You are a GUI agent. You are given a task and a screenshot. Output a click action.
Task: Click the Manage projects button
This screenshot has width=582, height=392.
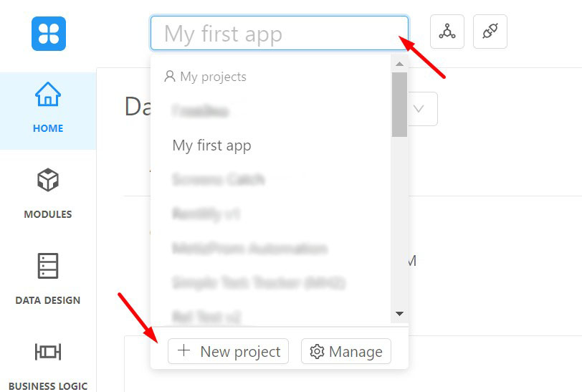346,351
